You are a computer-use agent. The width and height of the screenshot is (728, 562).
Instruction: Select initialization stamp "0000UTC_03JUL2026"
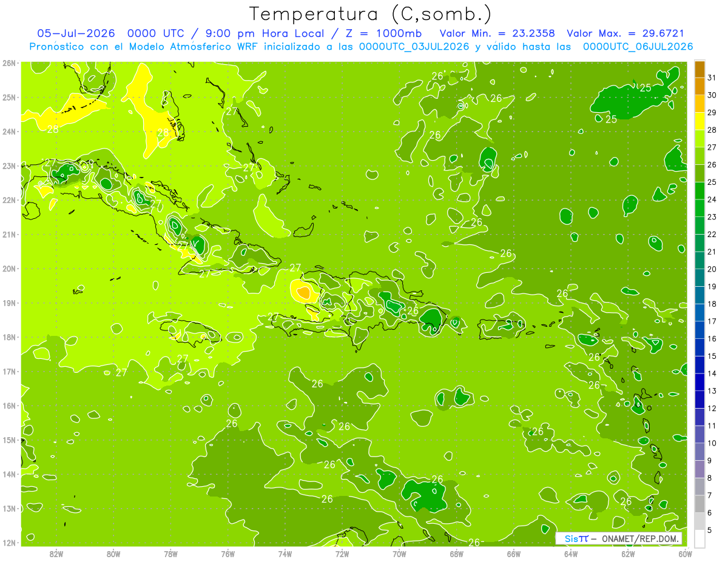pyautogui.click(x=414, y=47)
